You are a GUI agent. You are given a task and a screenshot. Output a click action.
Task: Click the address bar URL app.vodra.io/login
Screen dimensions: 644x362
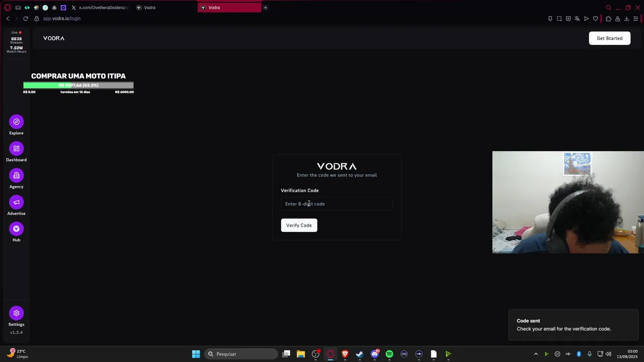[61, 19]
